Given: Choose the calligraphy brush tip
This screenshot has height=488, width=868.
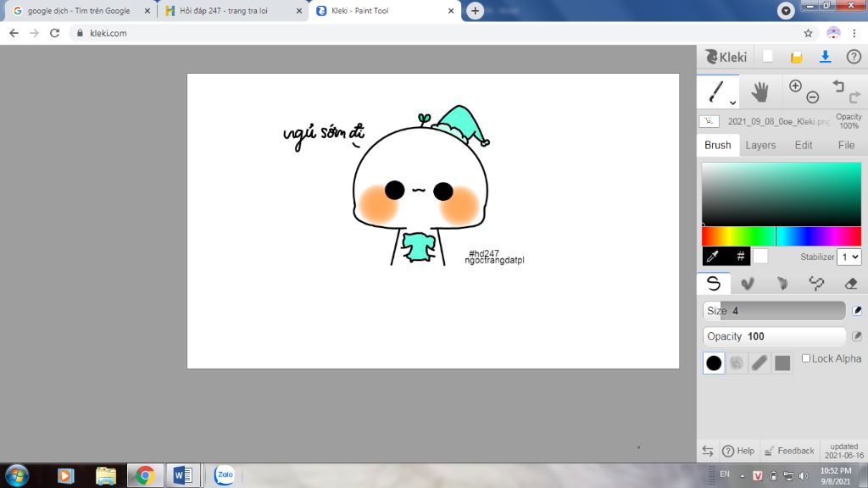Looking at the screenshot, I should point(759,363).
